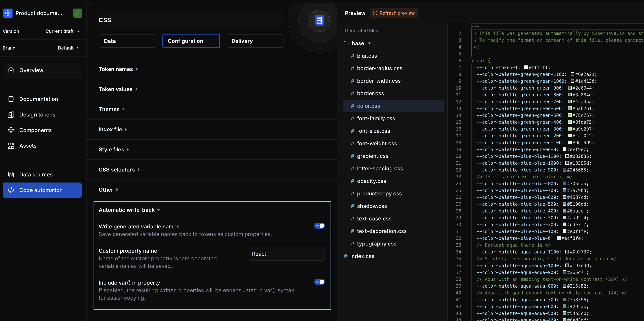The image size is (644, 321).
Task: Switch to the Delivery tab
Action: (x=254, y=41)
